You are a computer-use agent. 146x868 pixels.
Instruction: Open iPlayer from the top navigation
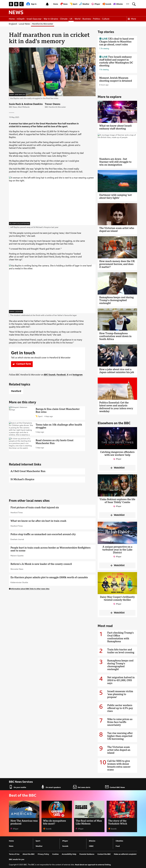click(x=96, y=4)
